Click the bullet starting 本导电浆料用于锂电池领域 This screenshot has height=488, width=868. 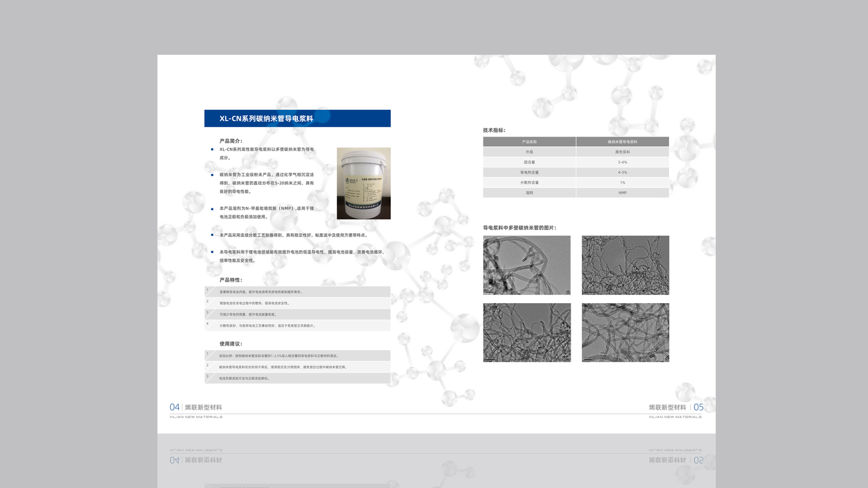click(x=302, y=256)
